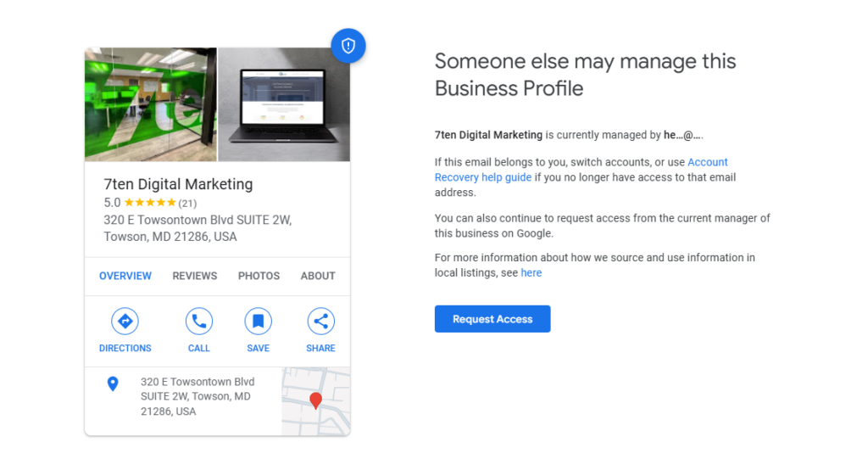
Task: Click the red map marker on the mini map
Action: [x=315, y=400]
